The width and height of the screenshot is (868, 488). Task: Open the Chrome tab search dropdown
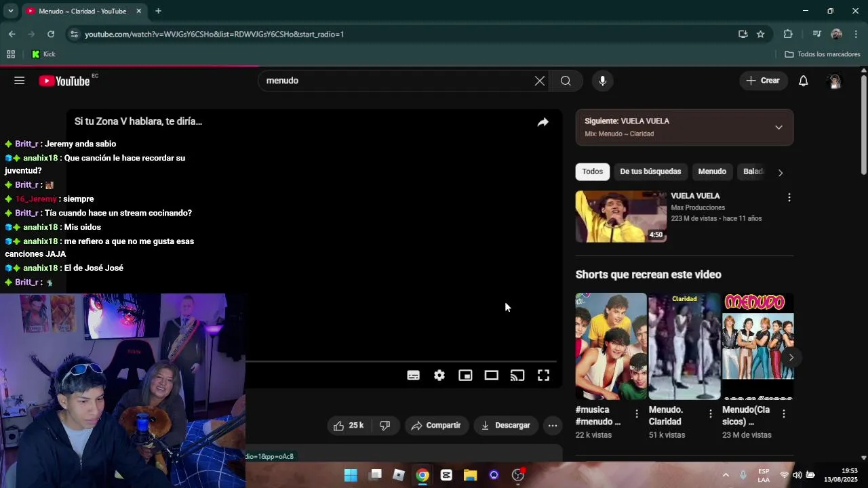(10, 11)
